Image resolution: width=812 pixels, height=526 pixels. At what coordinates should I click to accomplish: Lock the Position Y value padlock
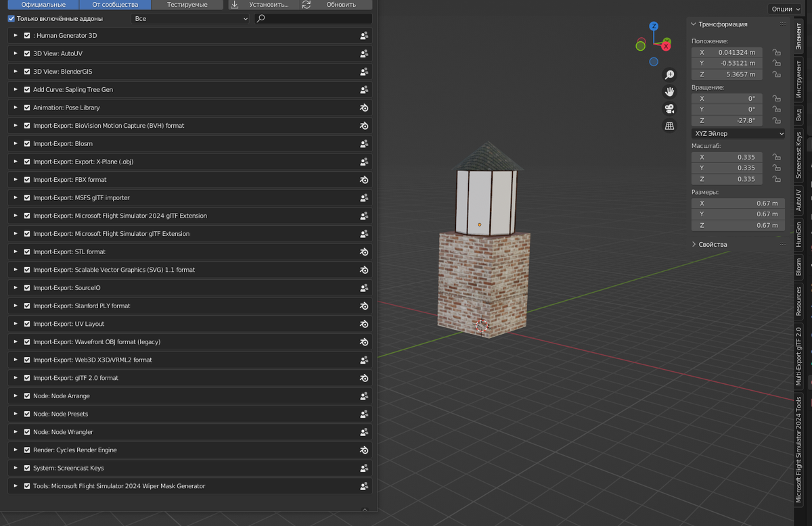tap(777, 63)
